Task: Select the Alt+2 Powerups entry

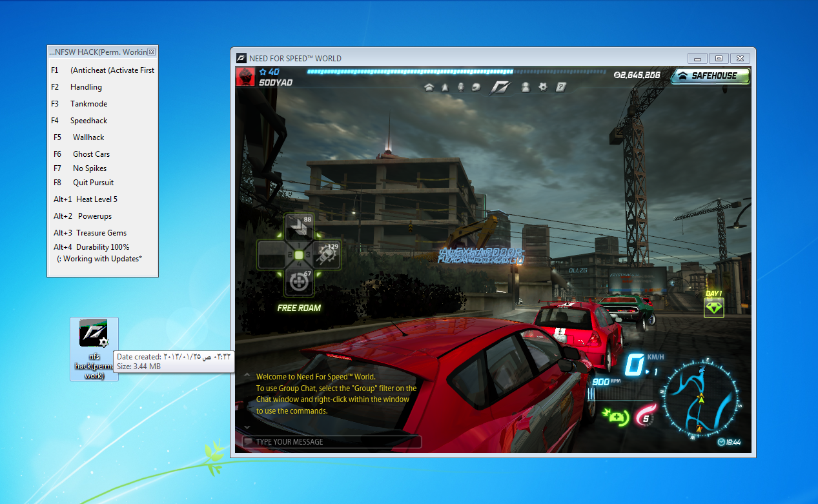Action: (x=83, y=216)
